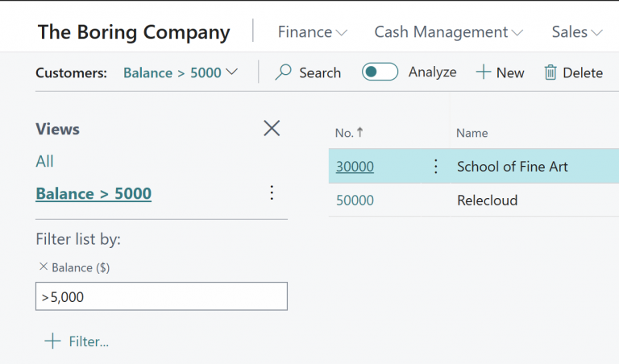The height and width of the screenshot is (364, 619).
Task: Click the plus icon for New customer
Action: coord(484,72)
